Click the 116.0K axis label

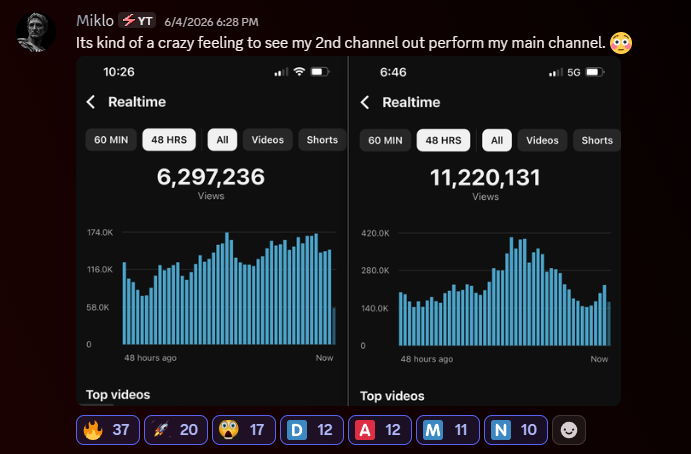coord(100,269)
